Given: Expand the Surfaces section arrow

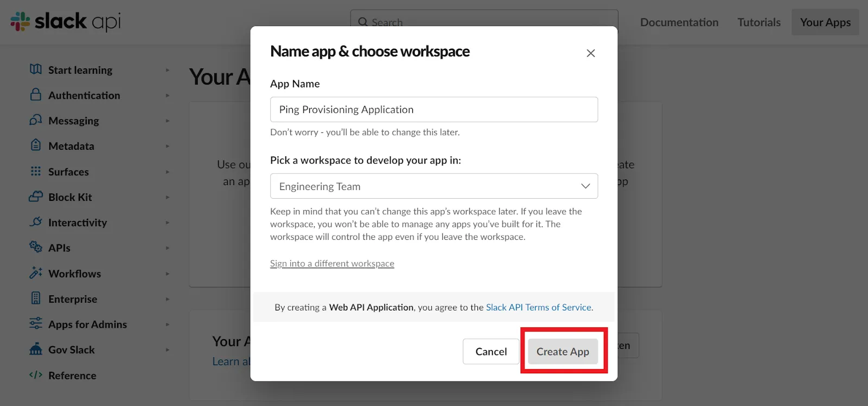Looking at the screenshot, I should [168, 172].
